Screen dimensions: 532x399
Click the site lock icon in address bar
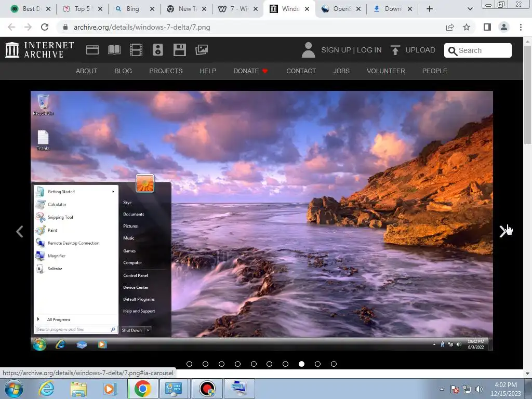point(65,27)
